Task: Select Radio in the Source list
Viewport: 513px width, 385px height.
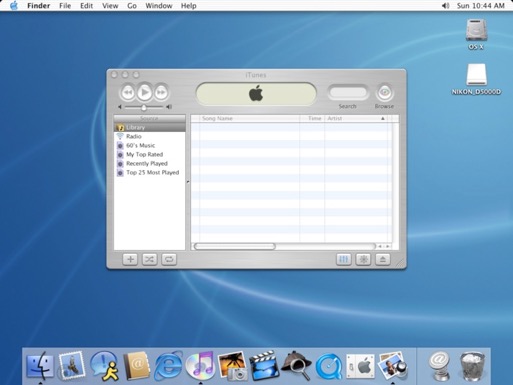Action: (149, 136)
